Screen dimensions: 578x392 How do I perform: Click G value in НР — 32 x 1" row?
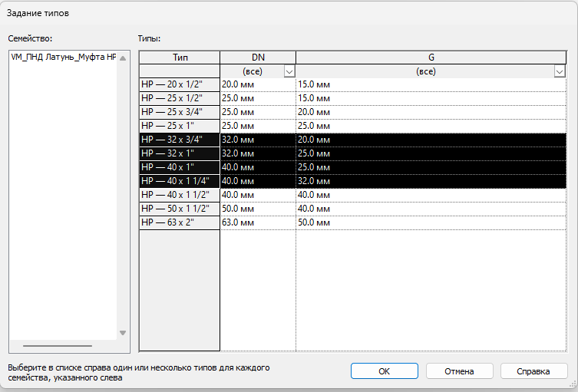(x=431, y=153)
